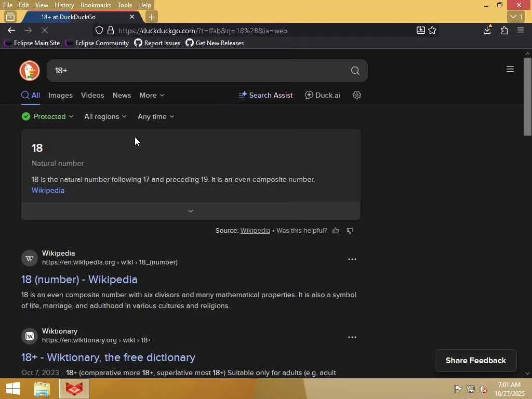Click the search magnifier icon in search box

coord(355,71)
